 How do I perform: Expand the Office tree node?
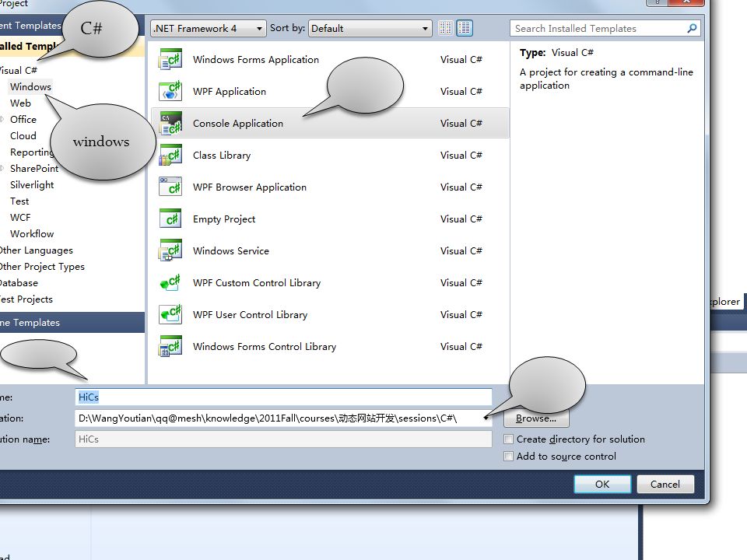tap(2, 119)
